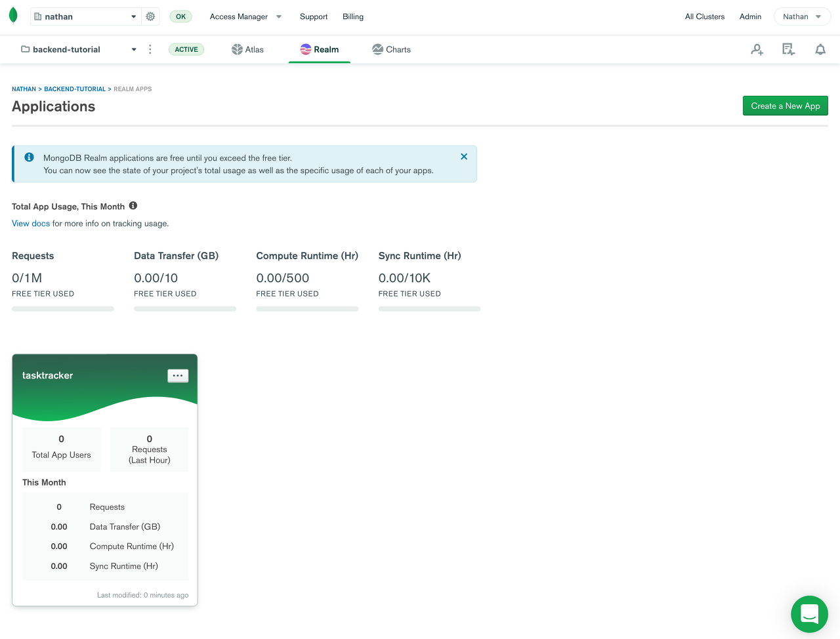Open the tasktracker app card
This screenshot has width=840, height=639.
(x=105, y=480)
